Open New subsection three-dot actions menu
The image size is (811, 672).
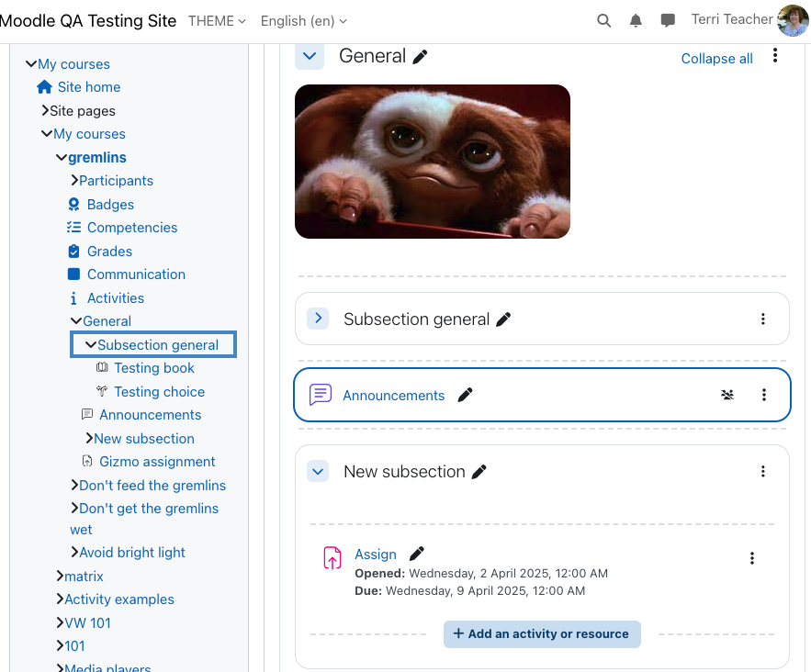tap(763, 471)
